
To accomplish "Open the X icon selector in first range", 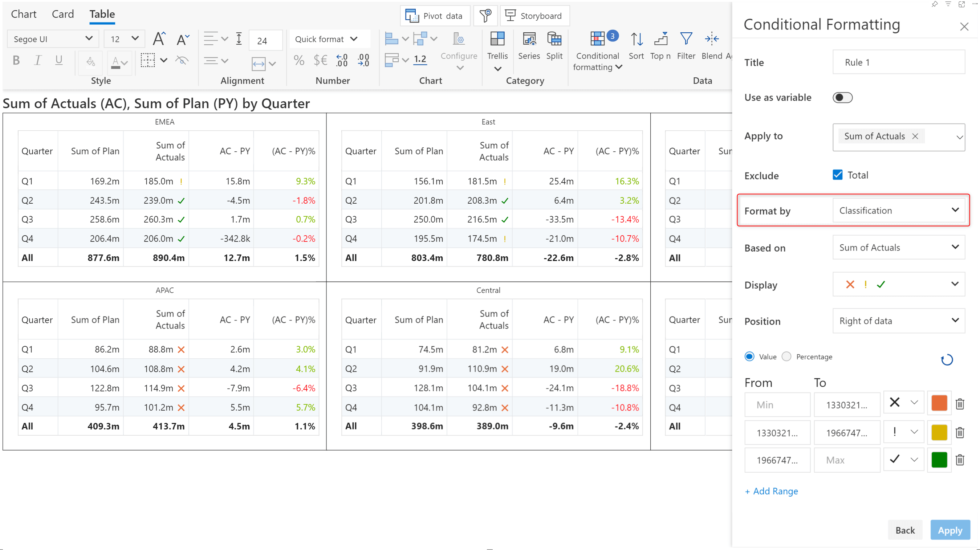I will pos(903,402).
